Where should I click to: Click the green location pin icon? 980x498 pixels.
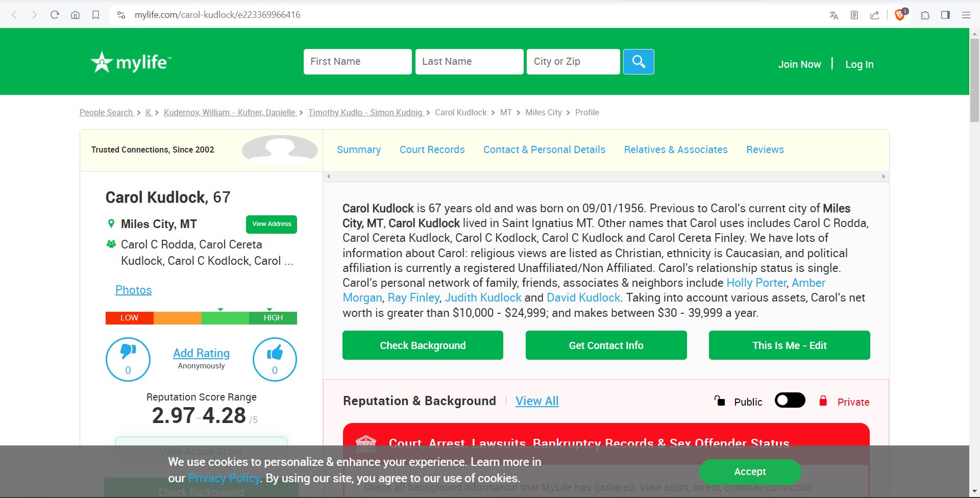pyautogui.click(x=111, y=223)
